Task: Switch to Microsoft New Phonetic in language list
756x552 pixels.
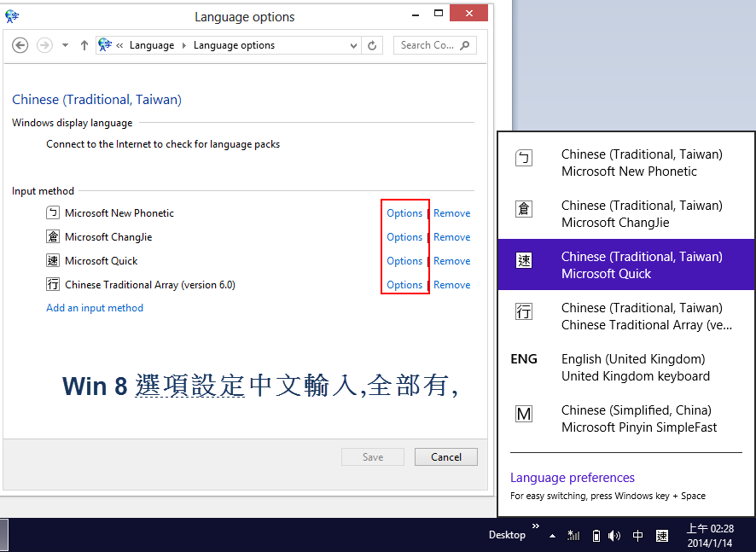Action: pos(625,163)
